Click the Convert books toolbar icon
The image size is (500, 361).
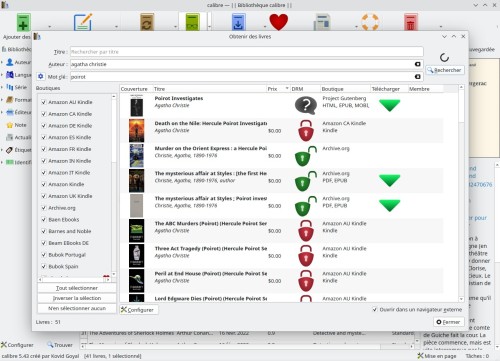tap(147, 22)
